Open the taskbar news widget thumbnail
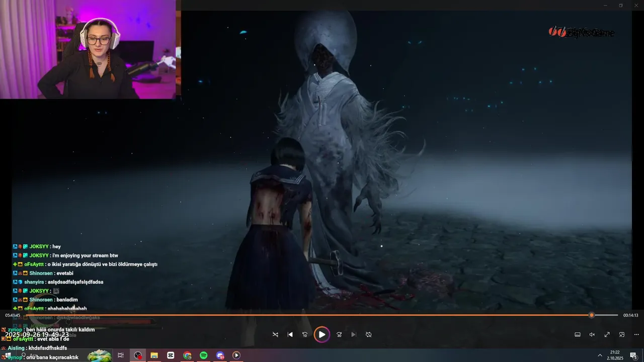Image resolution: width=644 pixels, height=362 pixels. [x=99, y=355]
